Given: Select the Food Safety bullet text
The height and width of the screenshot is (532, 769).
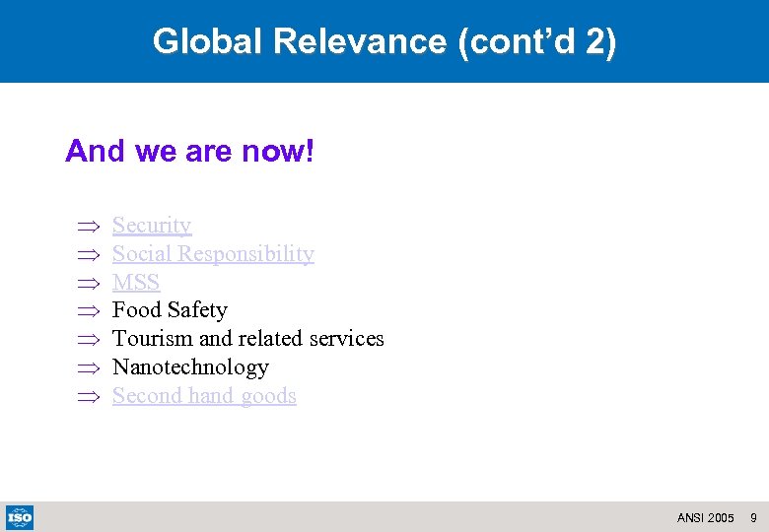Looking at the screenshot, I should pos(170,310).
